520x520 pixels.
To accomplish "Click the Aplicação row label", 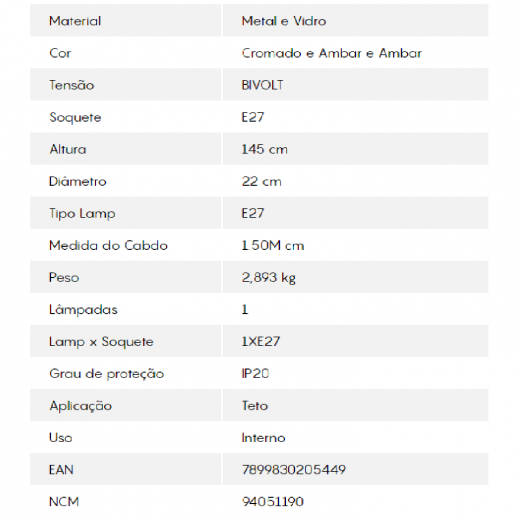I will (x=81, y=406).
